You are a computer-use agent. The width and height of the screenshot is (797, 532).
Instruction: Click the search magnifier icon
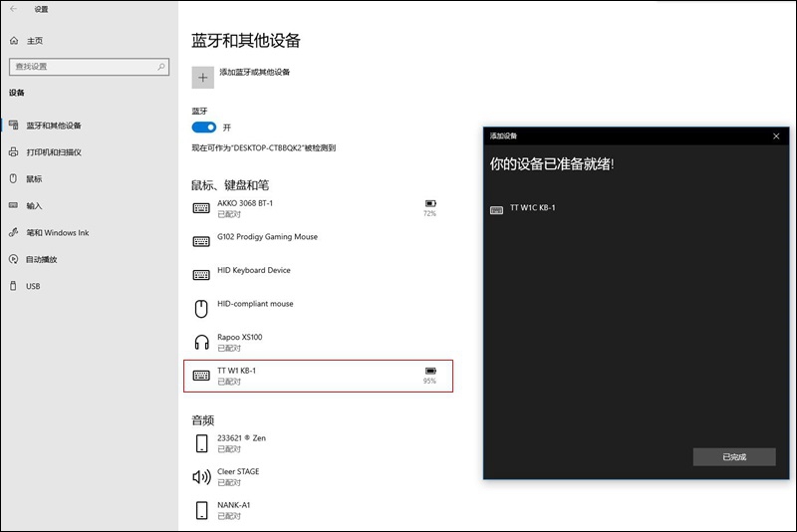coord(161,67)
